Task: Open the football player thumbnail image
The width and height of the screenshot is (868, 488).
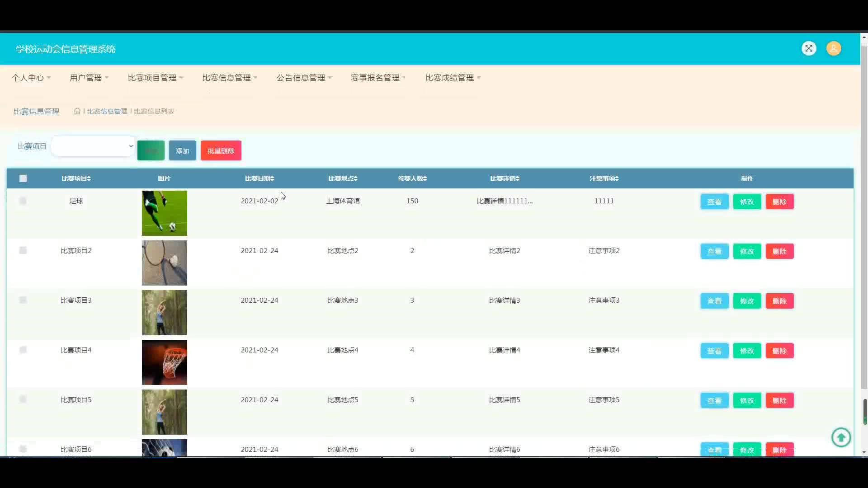Action: click(165, 213)
